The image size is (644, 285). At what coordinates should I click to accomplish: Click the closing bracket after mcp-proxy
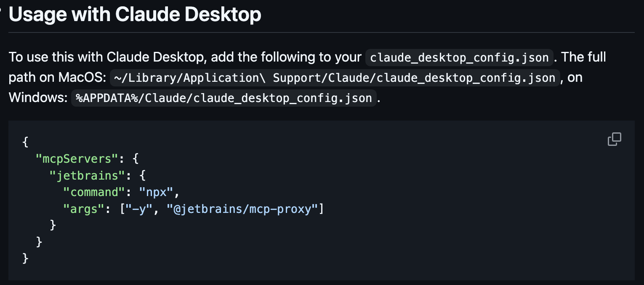click(322, 209)
